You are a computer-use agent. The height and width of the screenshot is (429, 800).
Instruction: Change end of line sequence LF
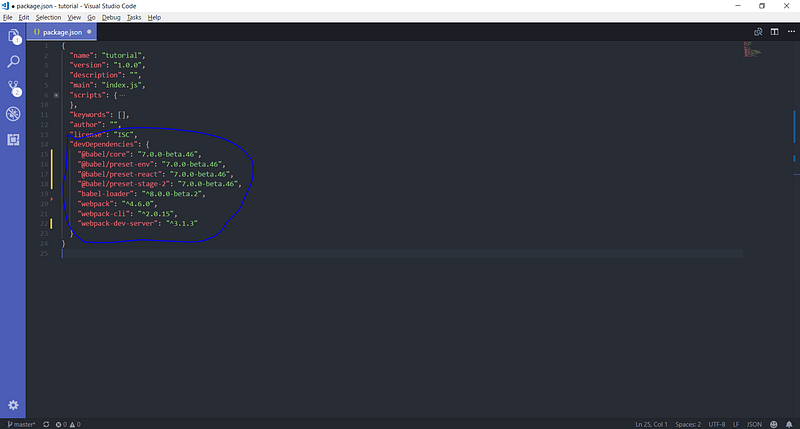coord(736,424)
